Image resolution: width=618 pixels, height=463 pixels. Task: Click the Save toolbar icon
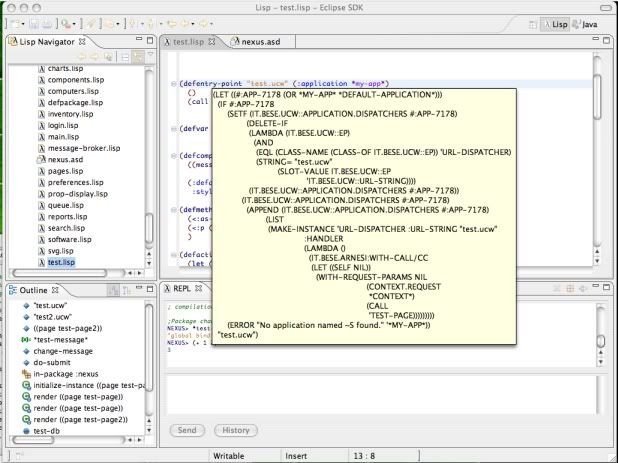(34, 24)
